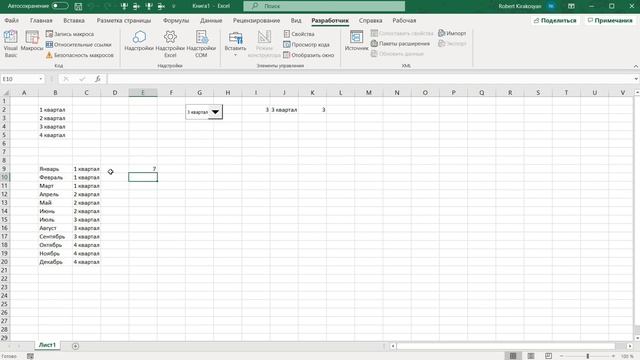Select row 10 header
Screen dimensions: 640x360
tap(4, 178)
